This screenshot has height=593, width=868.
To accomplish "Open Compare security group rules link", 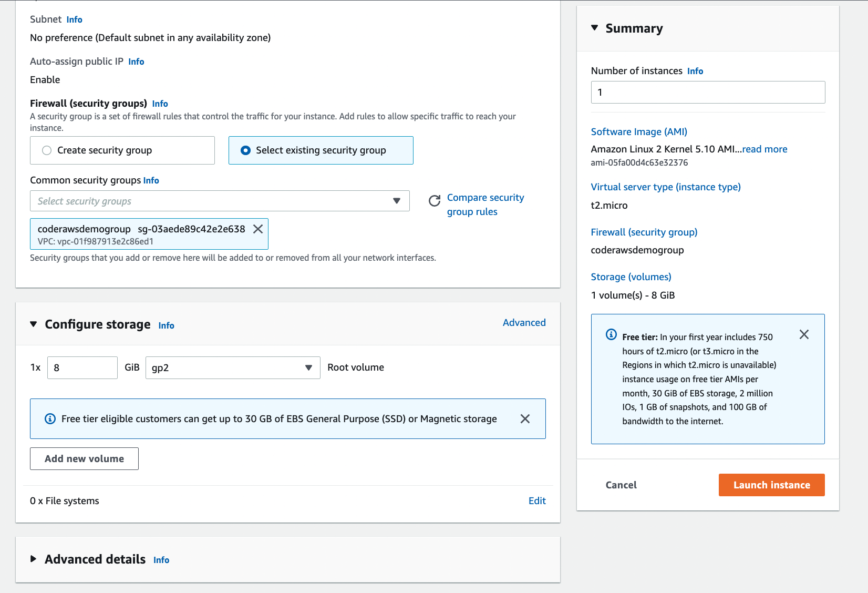I will 485,205.
